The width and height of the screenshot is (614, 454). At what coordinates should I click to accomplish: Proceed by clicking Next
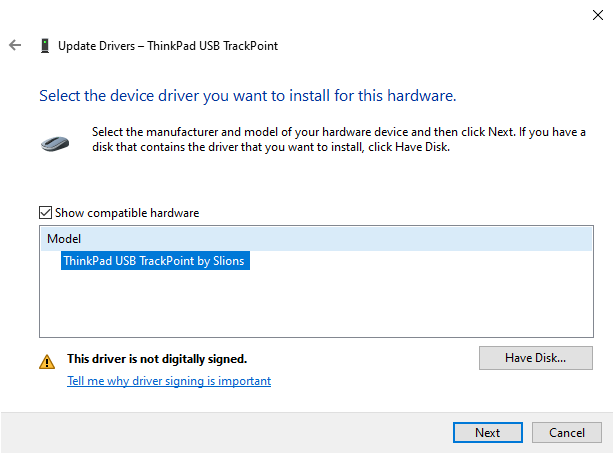click(x=488, y=432)
